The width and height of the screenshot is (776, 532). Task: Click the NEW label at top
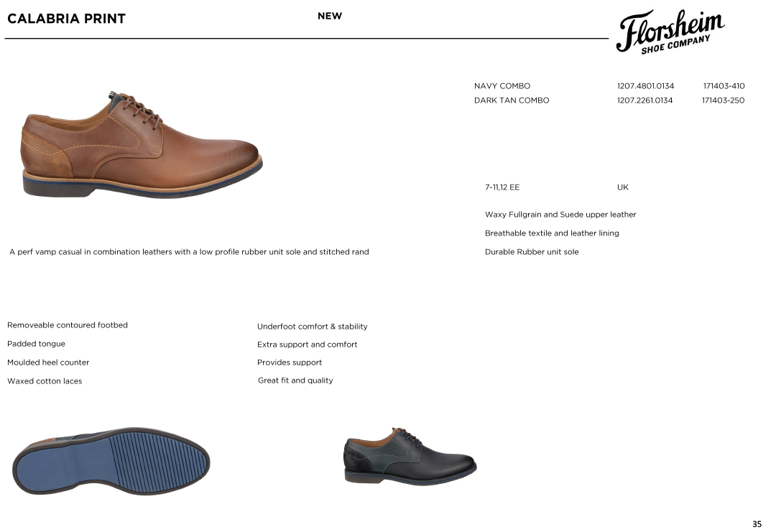330,16
